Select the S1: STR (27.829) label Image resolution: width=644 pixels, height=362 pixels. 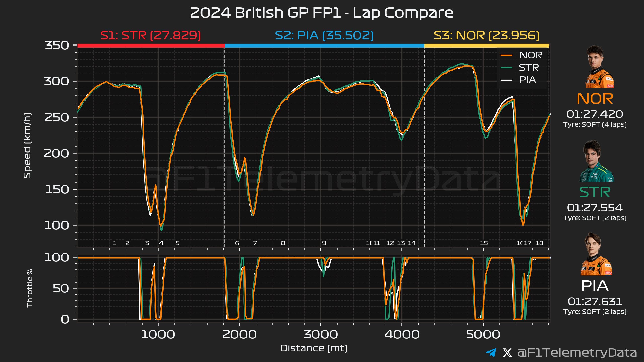point(151,35)
